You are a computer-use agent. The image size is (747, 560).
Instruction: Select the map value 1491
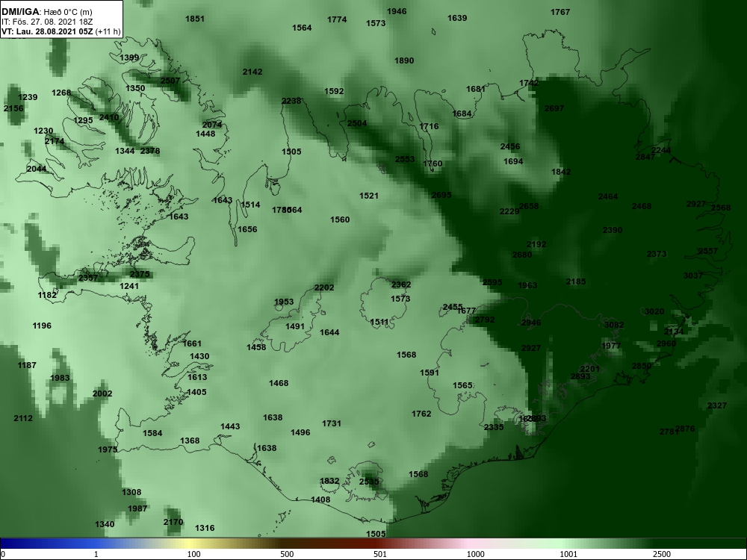[295, 327]
